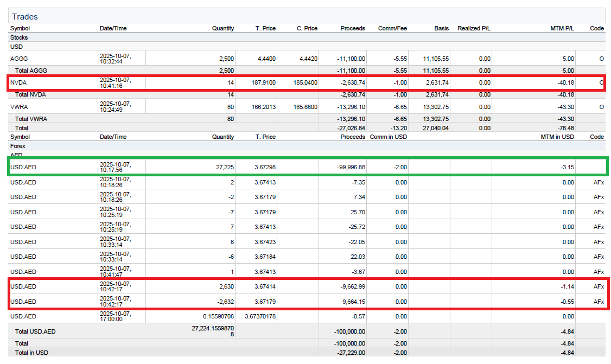Select the NVDA symbol cell
The width and height of the screenshot is (611, 364).
(18, 83)
